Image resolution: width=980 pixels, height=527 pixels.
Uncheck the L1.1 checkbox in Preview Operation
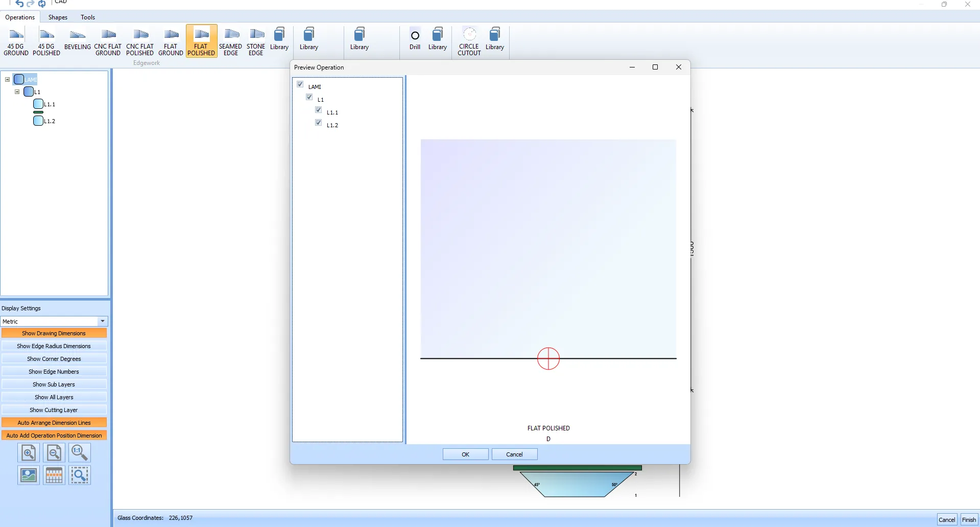click(x=319, y=110)
